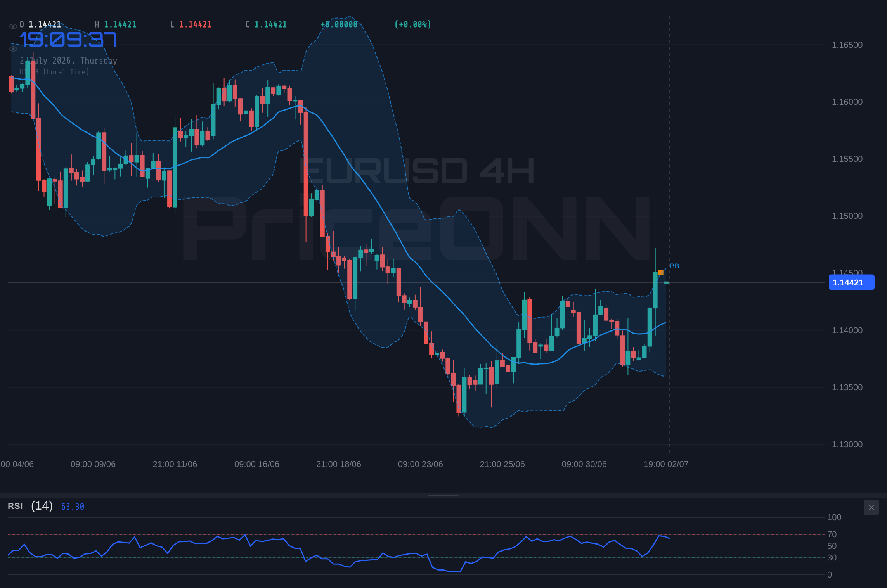Click the 19:00 02/07 time label
This screenshot has height=588, width=887.
666,464
